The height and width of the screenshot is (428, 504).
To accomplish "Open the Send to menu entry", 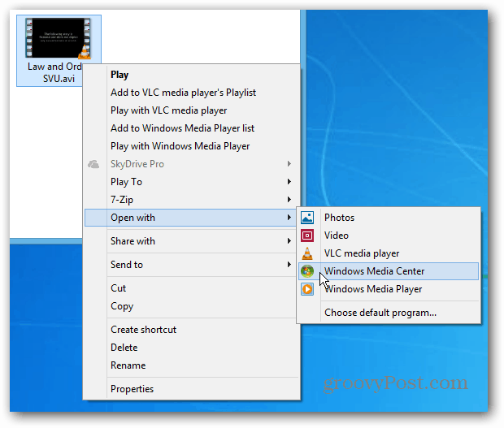I will (192, 265).
